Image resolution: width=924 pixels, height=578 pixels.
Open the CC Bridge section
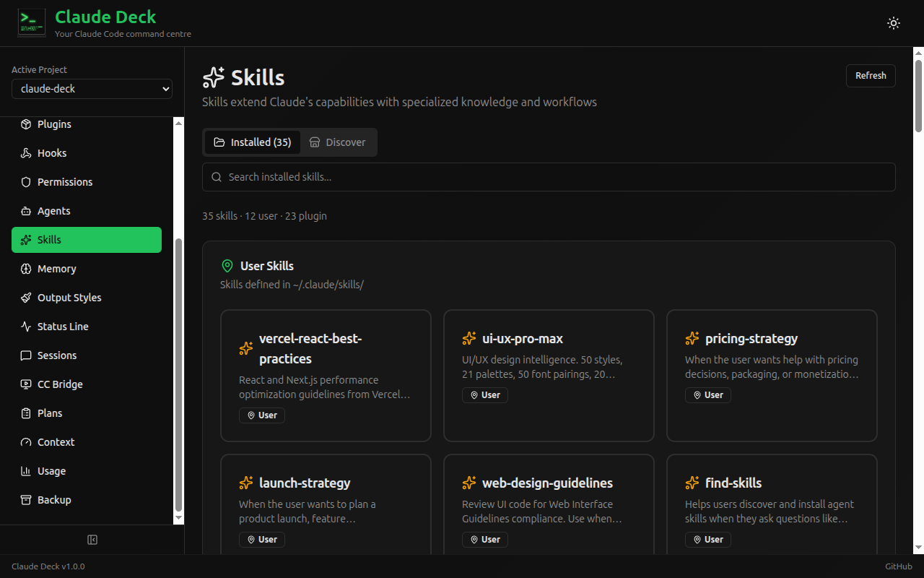pos(60,384)
